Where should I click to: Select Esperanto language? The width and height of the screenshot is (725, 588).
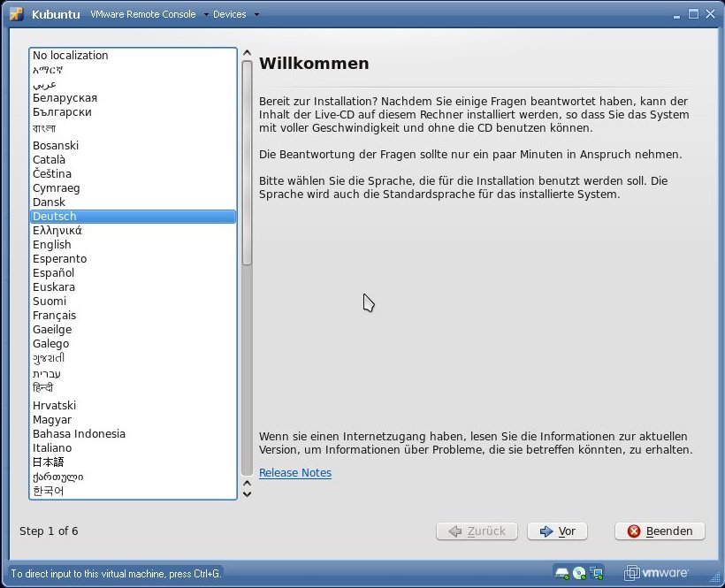coord(134,259)
